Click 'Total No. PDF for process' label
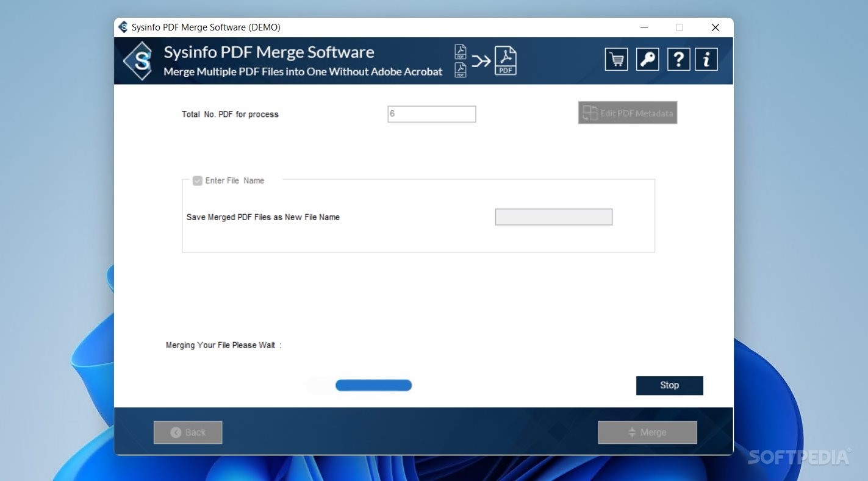Viewport: 868px width, 481px height. [230, 115]
